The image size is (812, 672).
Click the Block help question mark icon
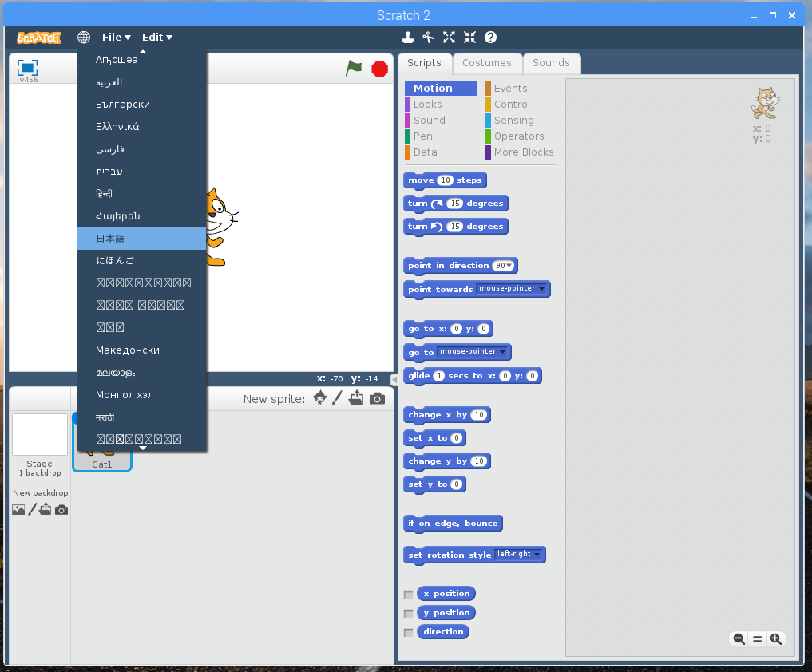coord(490,38)
